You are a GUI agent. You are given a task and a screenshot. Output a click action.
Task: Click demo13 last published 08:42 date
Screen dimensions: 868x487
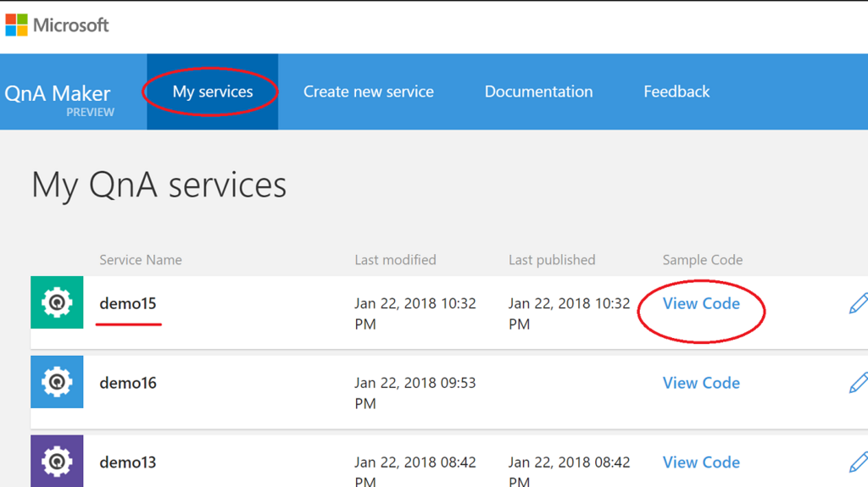coord(569,470)
